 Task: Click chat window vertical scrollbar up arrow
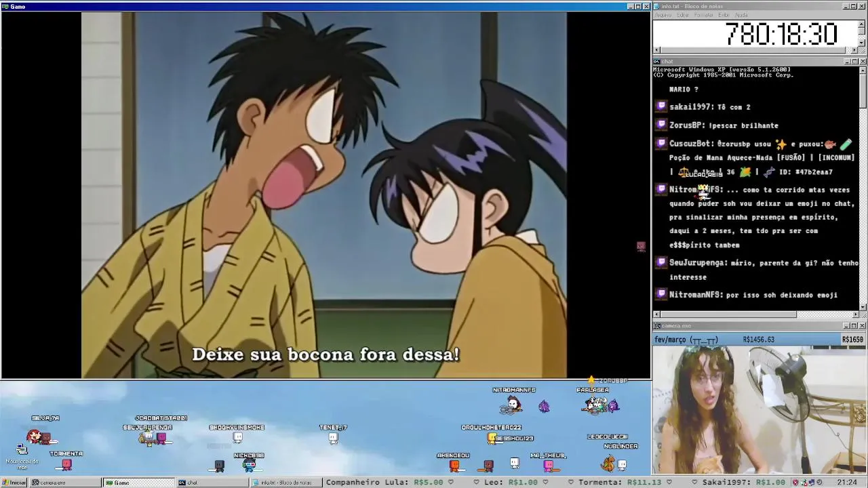click(863, 70)
